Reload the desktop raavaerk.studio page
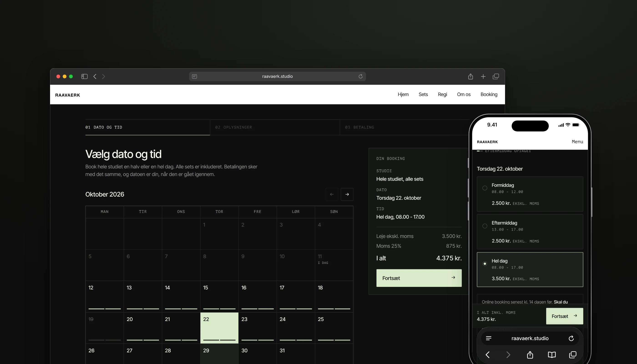 pos(361,76)
